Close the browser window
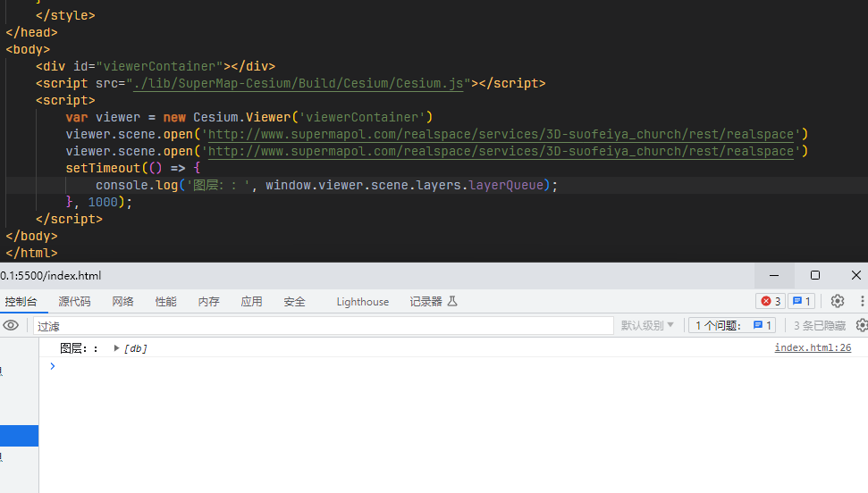The image size is (868, 493). [855, 275]
